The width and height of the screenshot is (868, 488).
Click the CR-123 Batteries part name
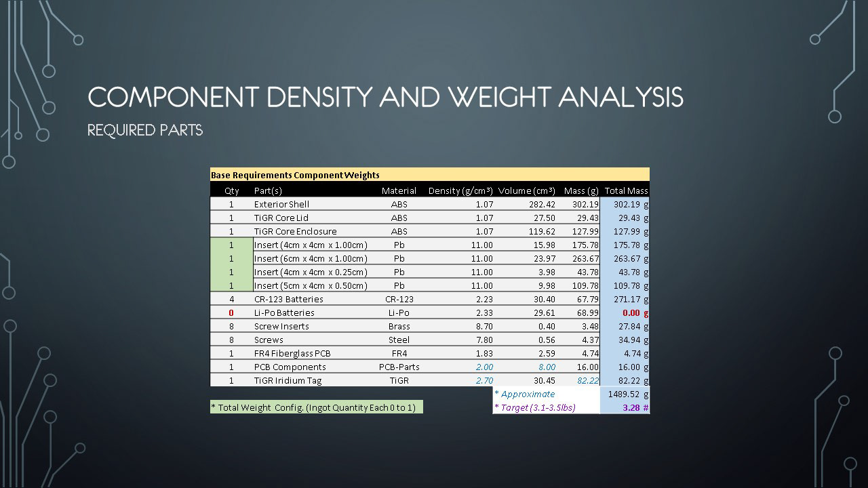(x=288, y=299)
